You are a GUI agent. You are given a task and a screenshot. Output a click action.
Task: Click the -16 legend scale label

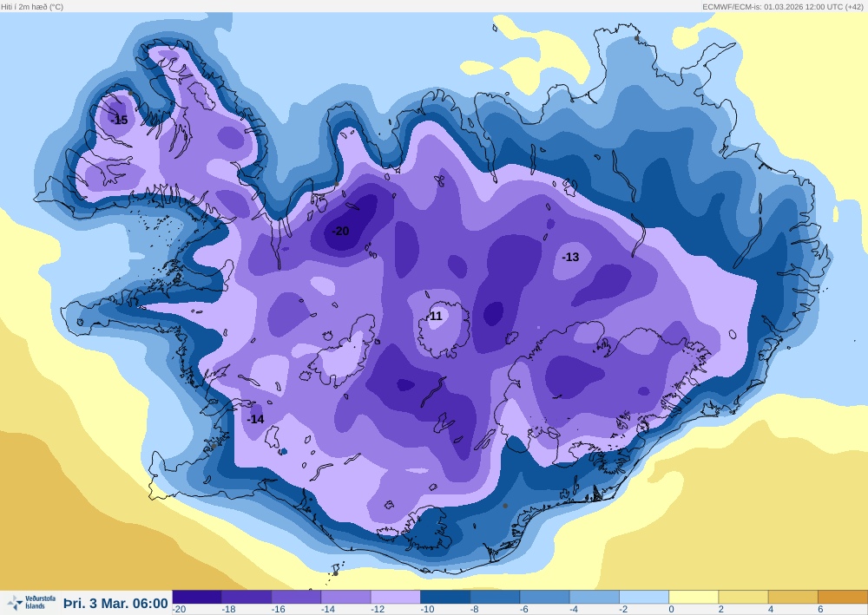pyautogui.click(x=279, y=610)
